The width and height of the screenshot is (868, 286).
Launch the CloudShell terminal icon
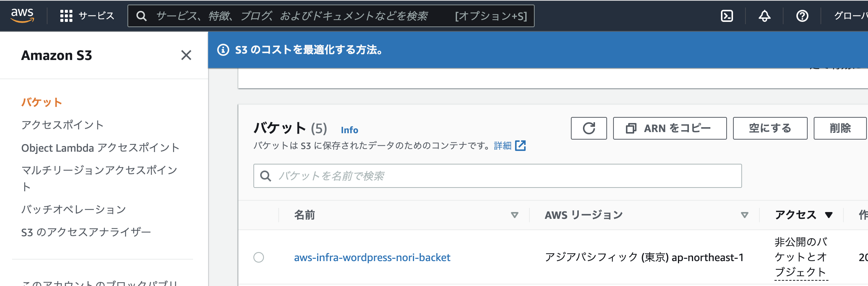[727, 16]
